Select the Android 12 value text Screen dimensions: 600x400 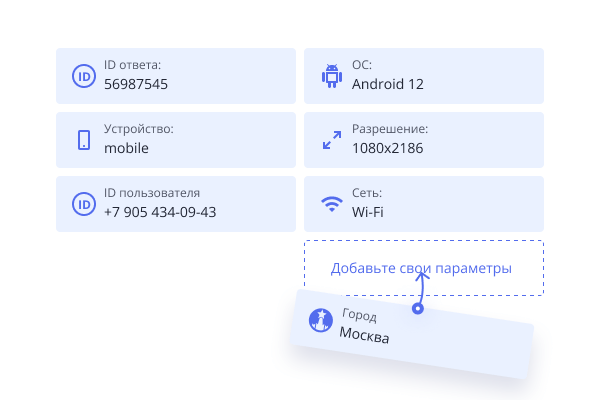[x=388, y=84]
